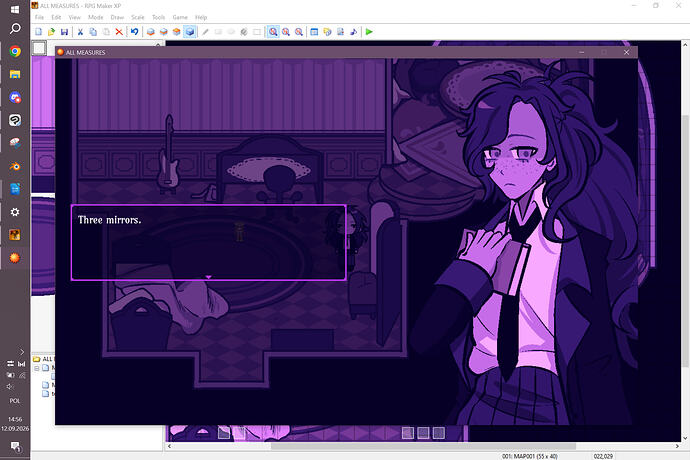
Task: Click the map editor's vertical scroll up arrow
Action: point(686,44)
